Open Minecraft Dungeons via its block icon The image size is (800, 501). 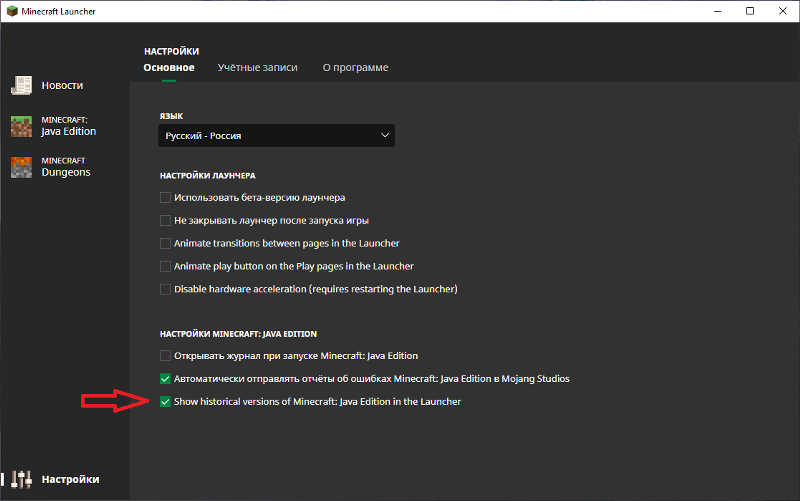coord(22,167)
